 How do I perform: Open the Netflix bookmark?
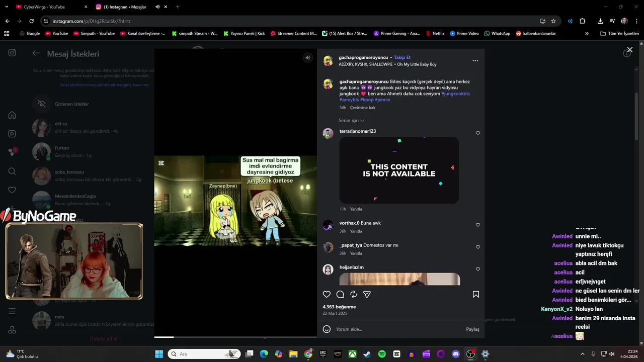pos(435,34)
